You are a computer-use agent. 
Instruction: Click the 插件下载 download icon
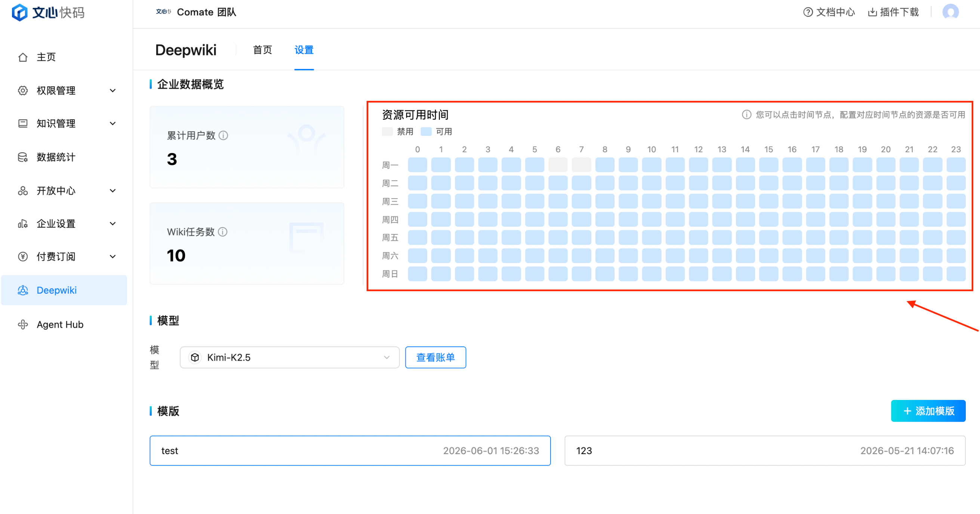pyautogui.click(x=872, y=12)
